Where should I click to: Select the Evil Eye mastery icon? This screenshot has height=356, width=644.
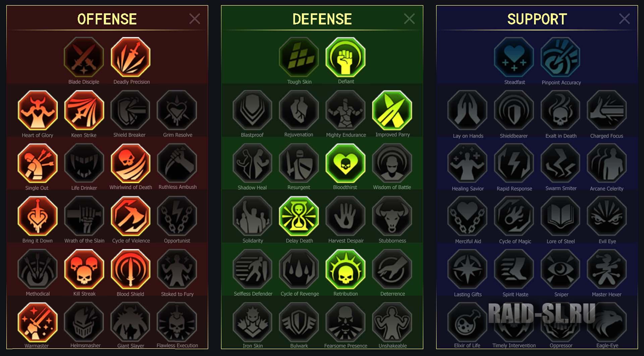coord(607,216)
